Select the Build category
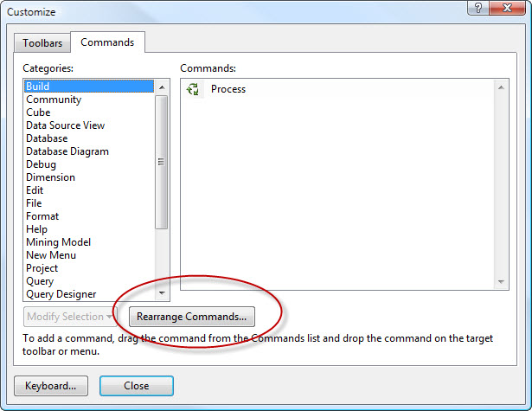The height and width of the screenshot is (411, 532). 89,87
